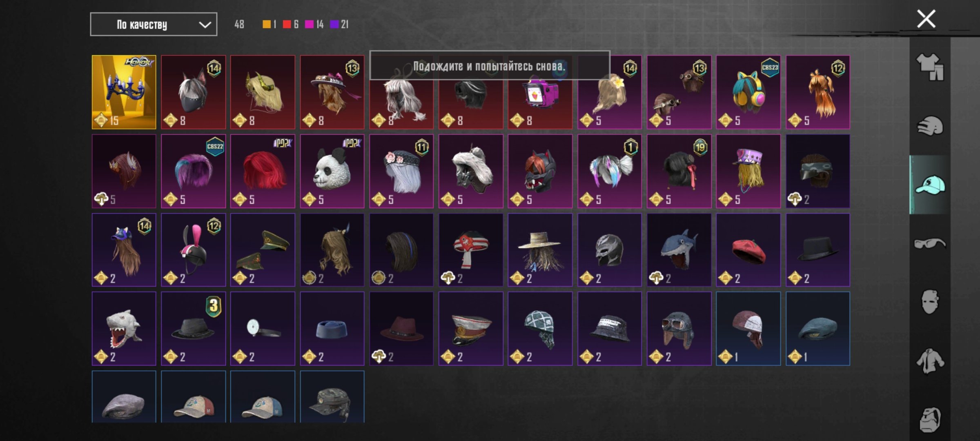Select the jacket category in sidebar
This screenshot has width=980, height=441.
coord(930,361)
